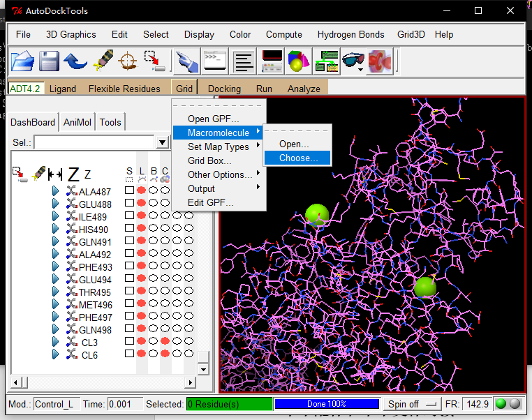Open the stereo glasses dropdown arrow

(360, 70)
